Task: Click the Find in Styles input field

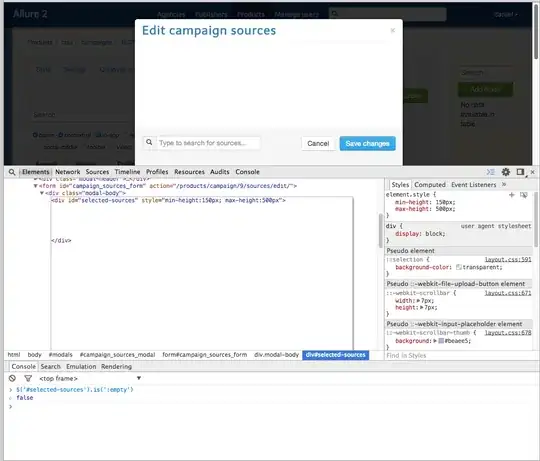Action: click(x=458, y=355)
